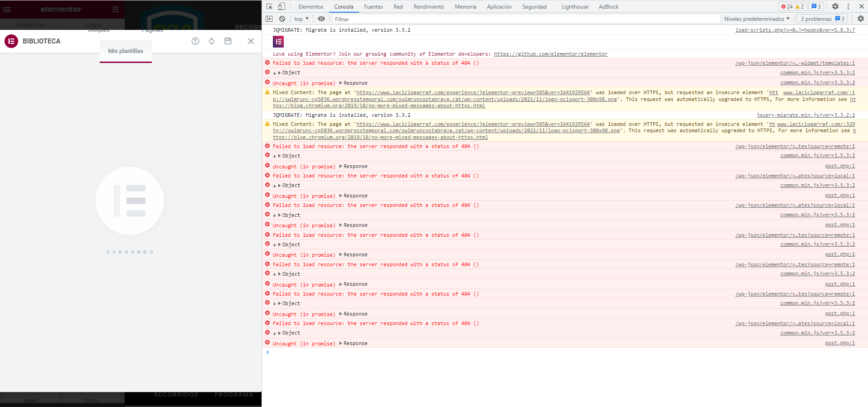
Task: Clear the console
Action: tap(282, 19)
